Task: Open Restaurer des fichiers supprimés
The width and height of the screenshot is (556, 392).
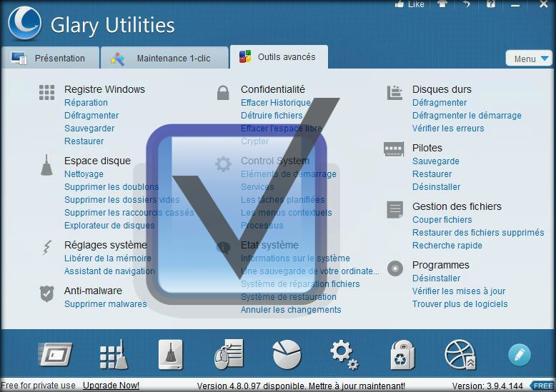Action: [x=478, y=233]
